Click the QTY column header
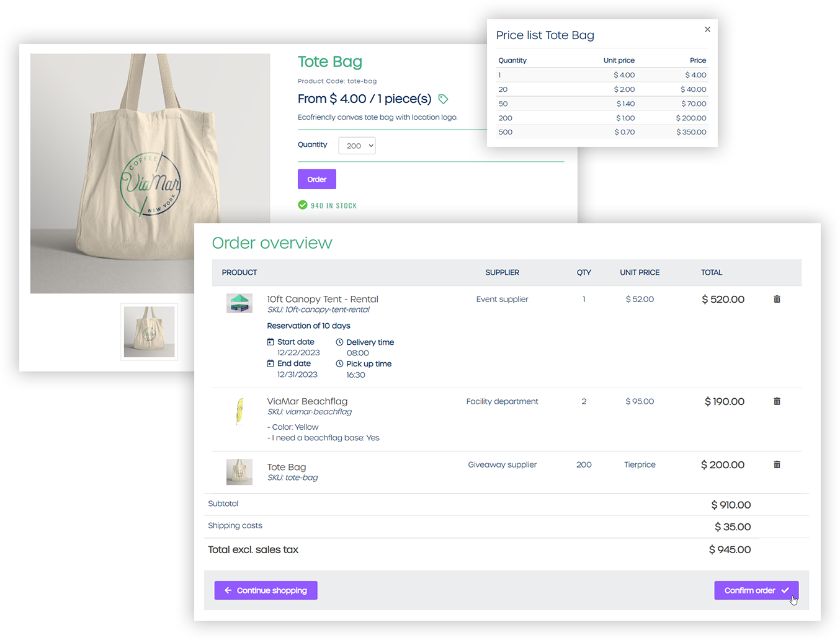 584,272
